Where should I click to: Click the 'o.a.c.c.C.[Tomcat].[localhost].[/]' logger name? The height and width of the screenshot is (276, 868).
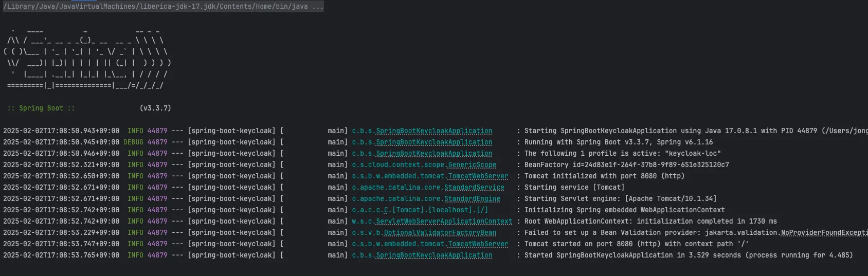[x=420, y=210]
